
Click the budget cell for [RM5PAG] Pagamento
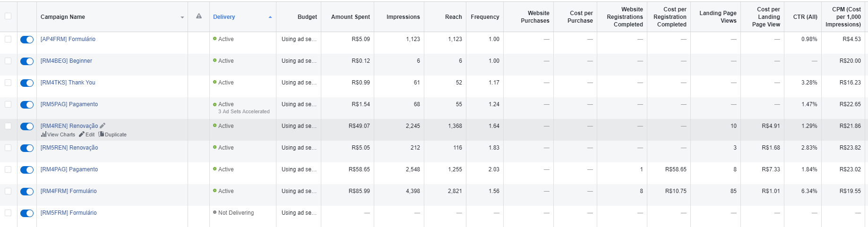(299, 104)
